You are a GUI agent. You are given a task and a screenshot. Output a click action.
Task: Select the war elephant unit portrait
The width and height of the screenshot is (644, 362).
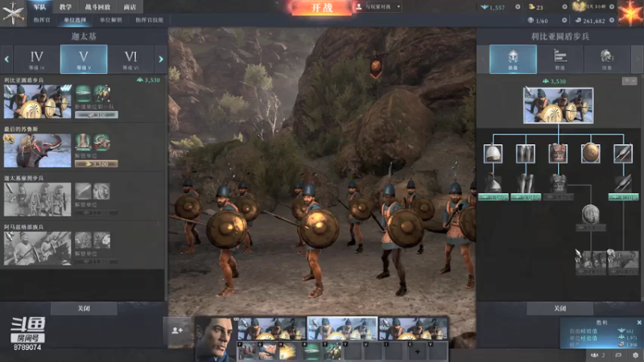pyautogui.click(x=37, y=150)
